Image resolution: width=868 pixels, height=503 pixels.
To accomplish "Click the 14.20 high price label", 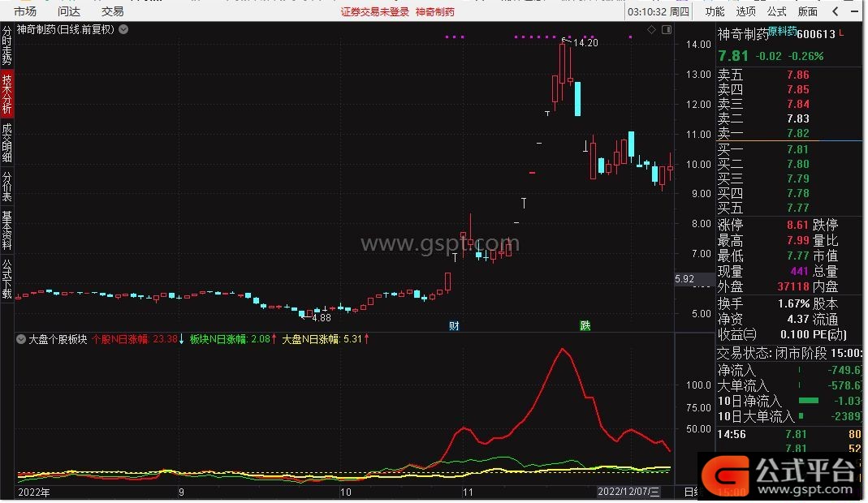I will (x=585, y=43).
